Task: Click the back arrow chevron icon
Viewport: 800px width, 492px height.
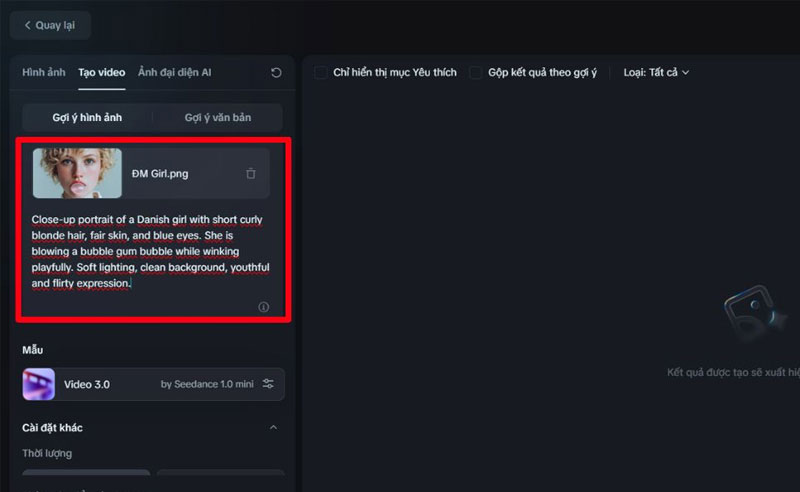Action: point(26,25)
